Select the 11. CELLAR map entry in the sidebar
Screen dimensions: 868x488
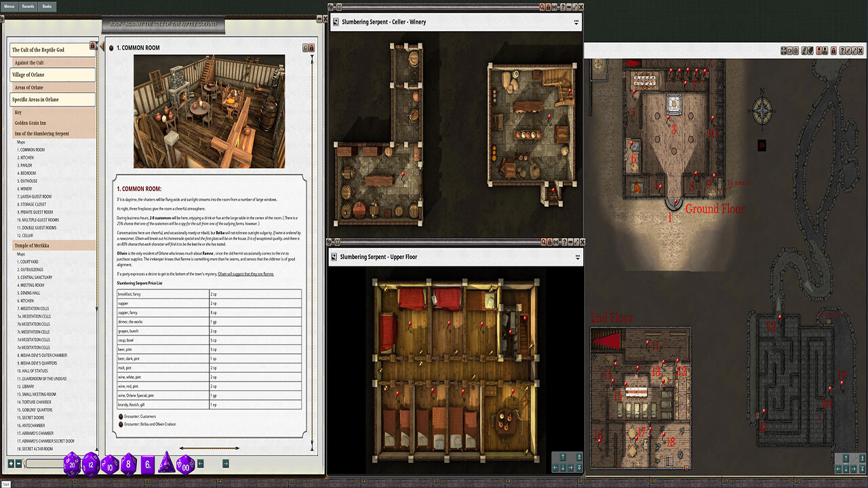point(26,235)
